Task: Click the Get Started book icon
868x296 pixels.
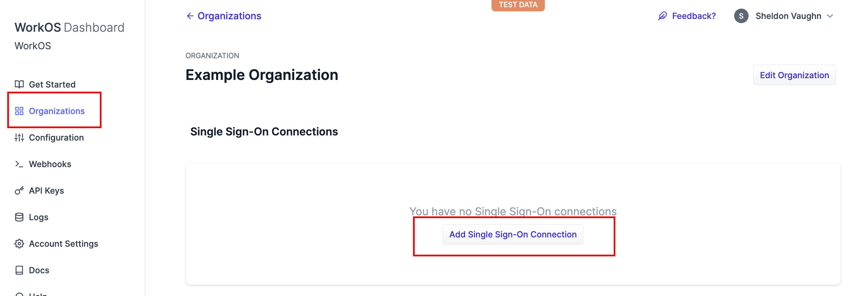Action: 19,84
